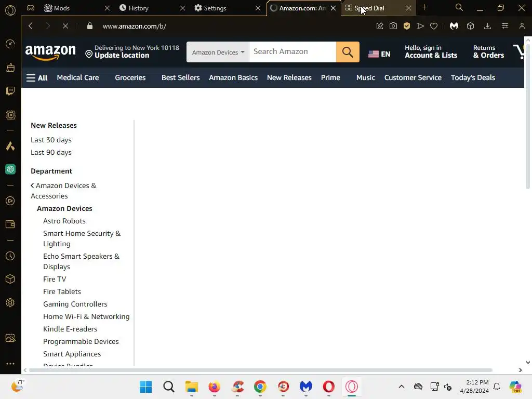This screenshot has width=532, height=399.
Task: Open GX Control speedometer icon in sidebar
Action: [x=10, y=44]
